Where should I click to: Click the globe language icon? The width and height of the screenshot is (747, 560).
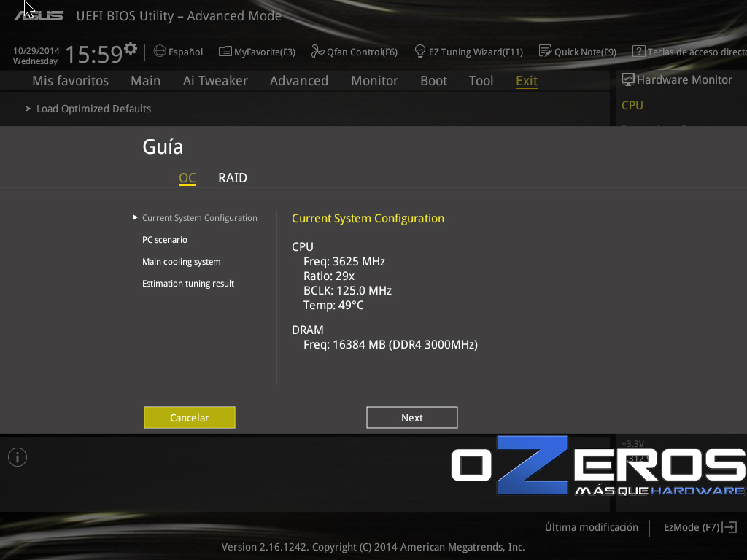pyautogui.click(x=160, y=51)
